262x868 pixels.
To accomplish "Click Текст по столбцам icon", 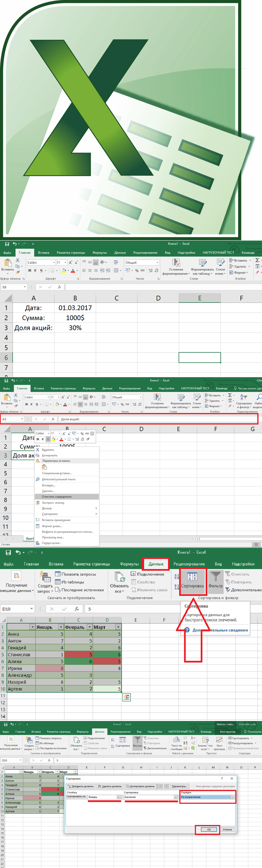I will tap(176, 743).
